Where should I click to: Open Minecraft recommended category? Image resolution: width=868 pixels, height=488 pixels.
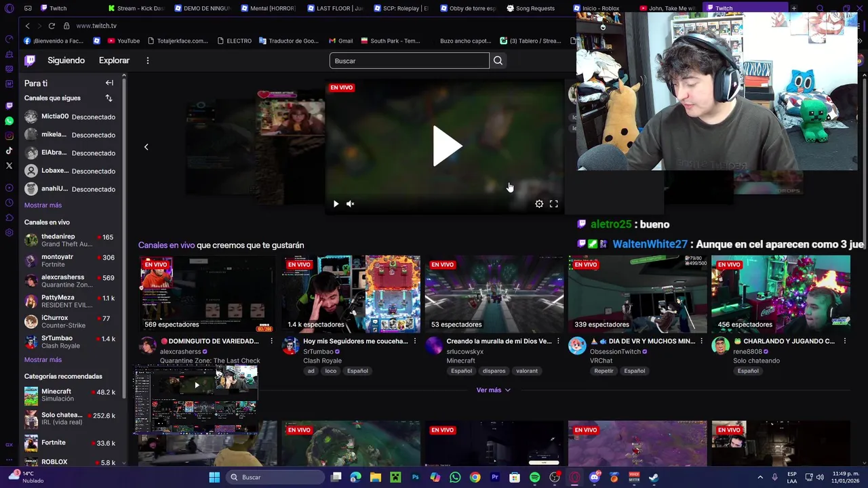(x=69, y=395)
